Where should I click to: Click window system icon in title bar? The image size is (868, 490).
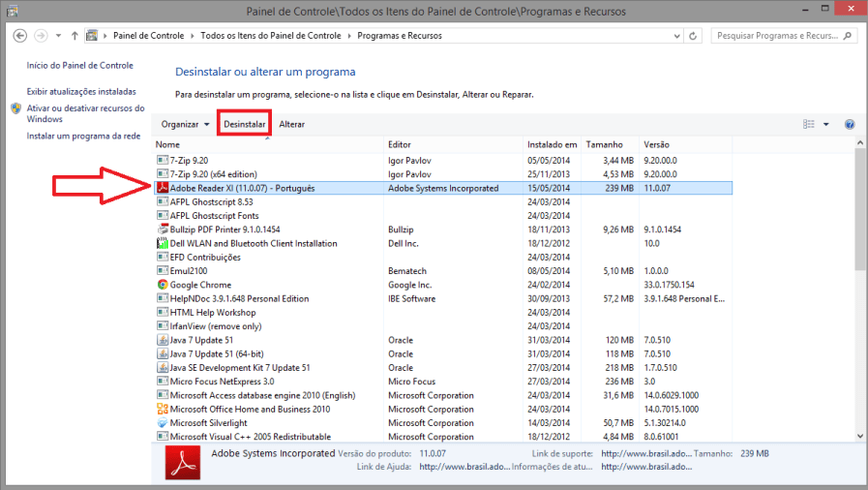pyautogui.click(x=13, y=10)
